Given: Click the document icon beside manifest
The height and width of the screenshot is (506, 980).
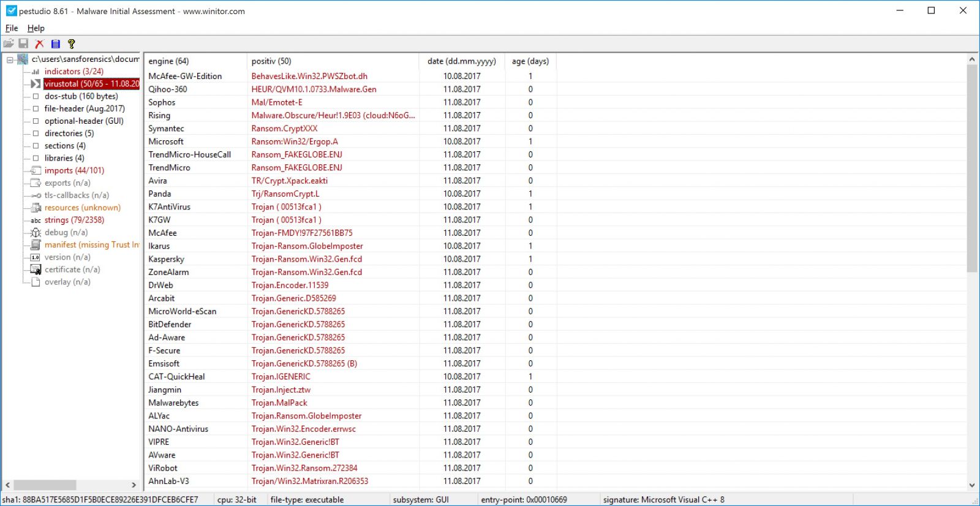Looking at the screenshot, I should (x=36, y=244).
